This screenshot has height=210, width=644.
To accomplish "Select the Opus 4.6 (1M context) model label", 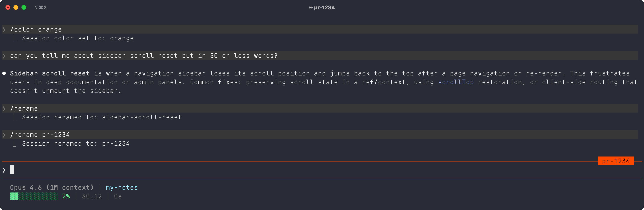I will pyautogui.click(x=52, y=187).
